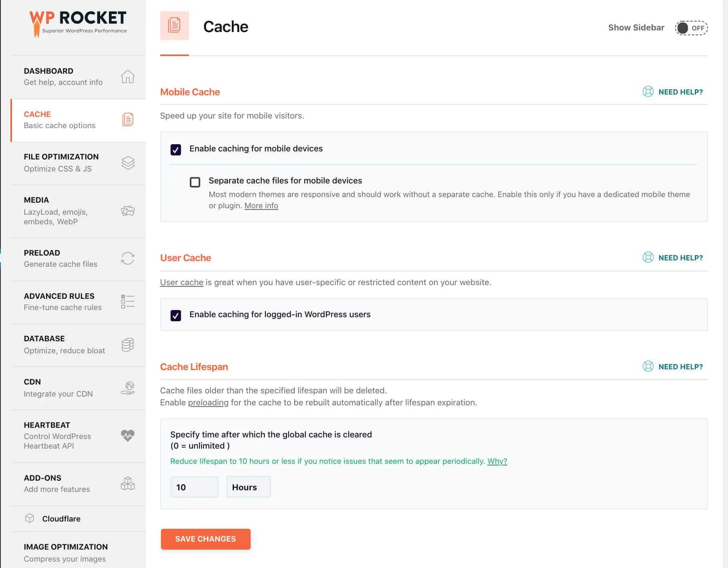The height and width of the screenshot is (568, 728).
Task: Click the CDN globe icon
Action: coord(128,388)
